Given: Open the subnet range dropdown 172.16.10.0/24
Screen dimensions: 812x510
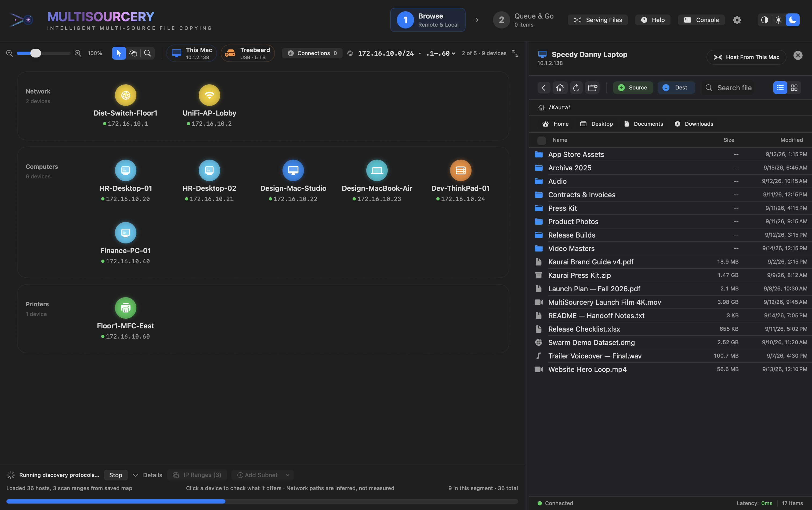Looking at the screenshot, I should tap(406, 53).
